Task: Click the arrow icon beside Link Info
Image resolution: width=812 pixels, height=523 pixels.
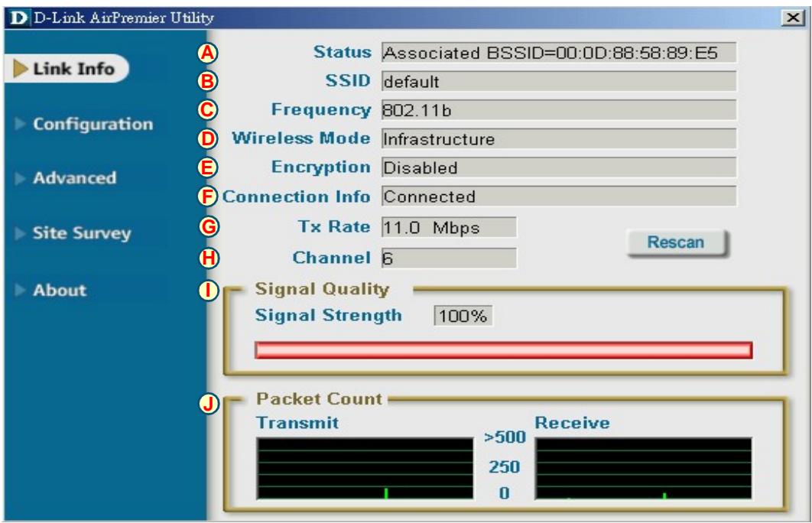Action: [x=20, y=68]
